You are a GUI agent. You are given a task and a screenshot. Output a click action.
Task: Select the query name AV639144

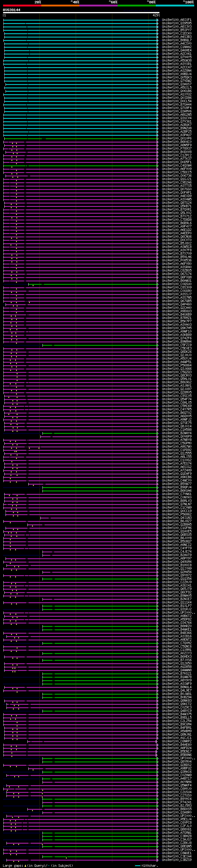pyautogui.click(x=11, y=10)
